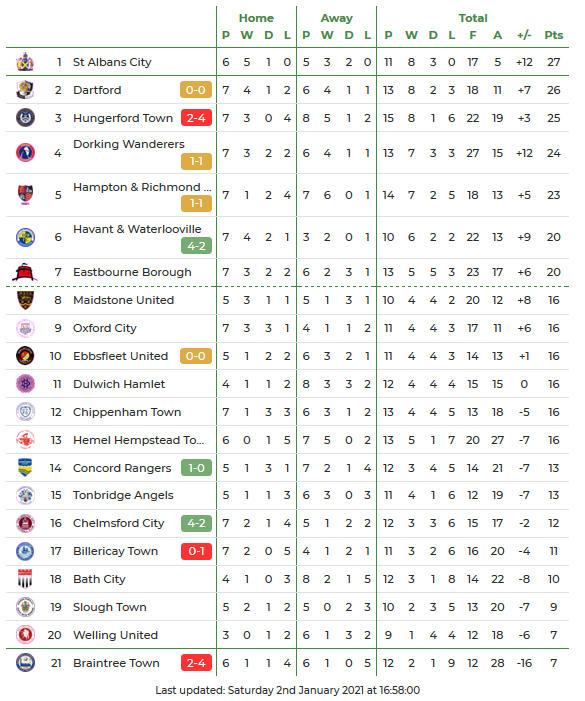Select the Away column group header
The image size is (585, 701).
click(x=337, y=18)
